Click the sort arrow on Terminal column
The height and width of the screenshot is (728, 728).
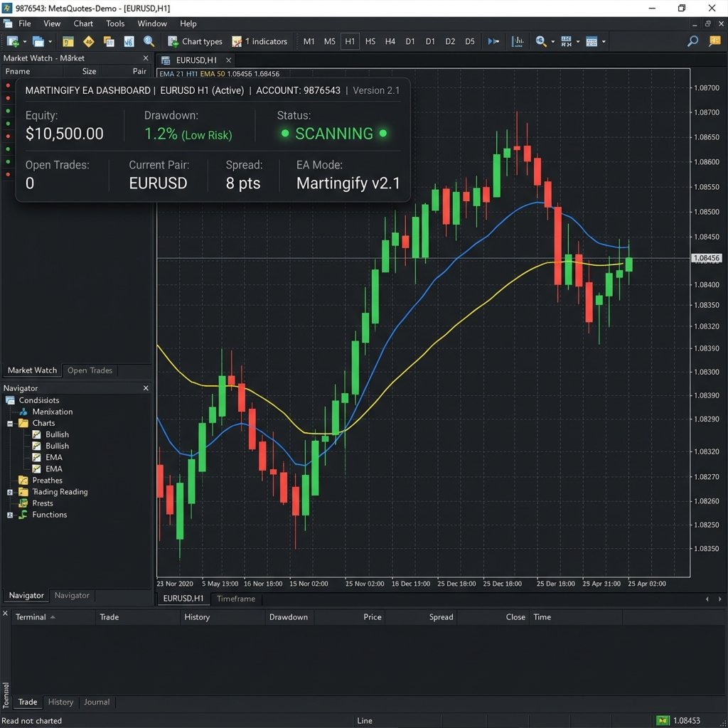[53, 617]
